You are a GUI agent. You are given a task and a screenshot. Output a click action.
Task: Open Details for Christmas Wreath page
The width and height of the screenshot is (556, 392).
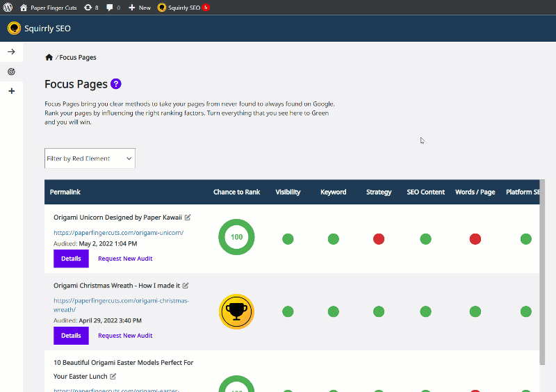[71, 336]
